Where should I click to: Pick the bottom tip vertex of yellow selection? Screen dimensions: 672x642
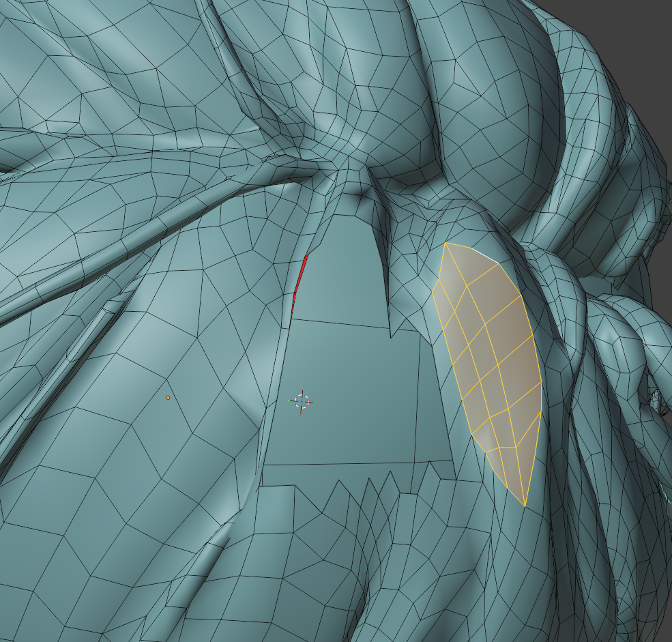pyautogui.click(x=525, y=506)
